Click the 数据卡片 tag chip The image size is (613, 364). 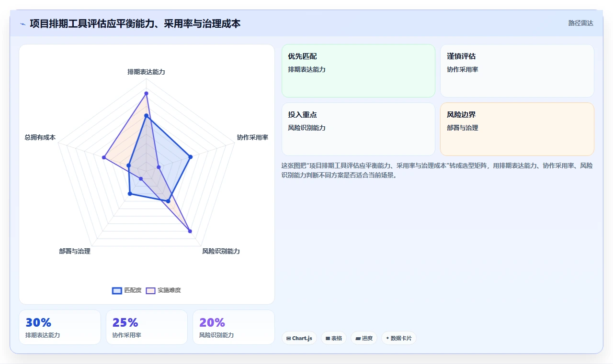point(399,338)
